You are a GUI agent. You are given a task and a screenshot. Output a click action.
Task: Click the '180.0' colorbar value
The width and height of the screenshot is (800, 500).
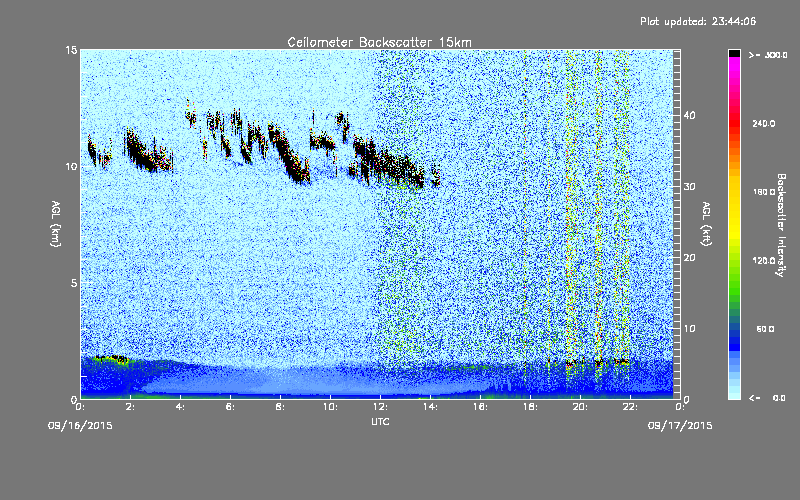[764, 192]
